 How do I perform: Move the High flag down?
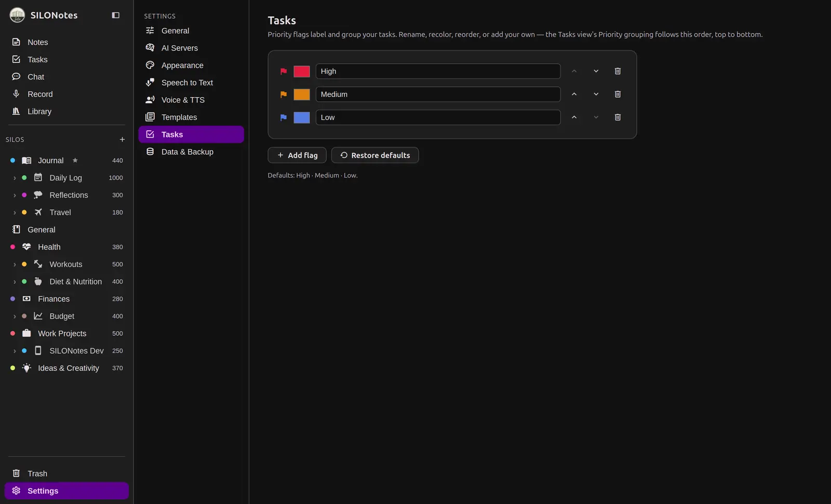[x=596, y=71]
